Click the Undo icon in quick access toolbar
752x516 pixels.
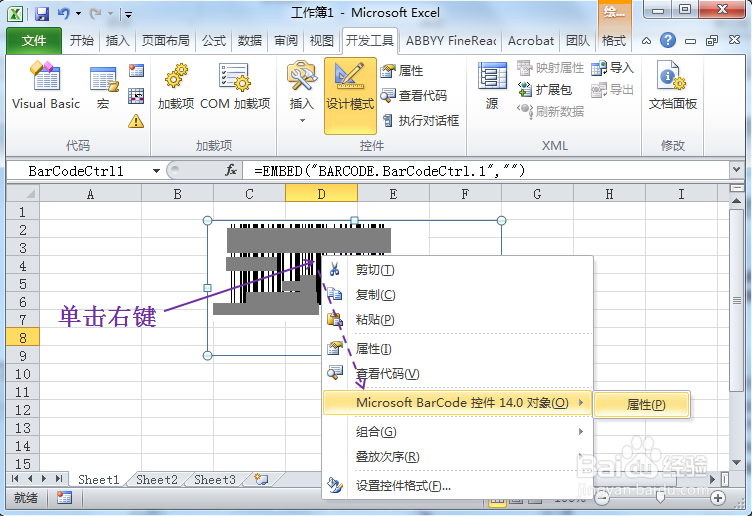64,14
